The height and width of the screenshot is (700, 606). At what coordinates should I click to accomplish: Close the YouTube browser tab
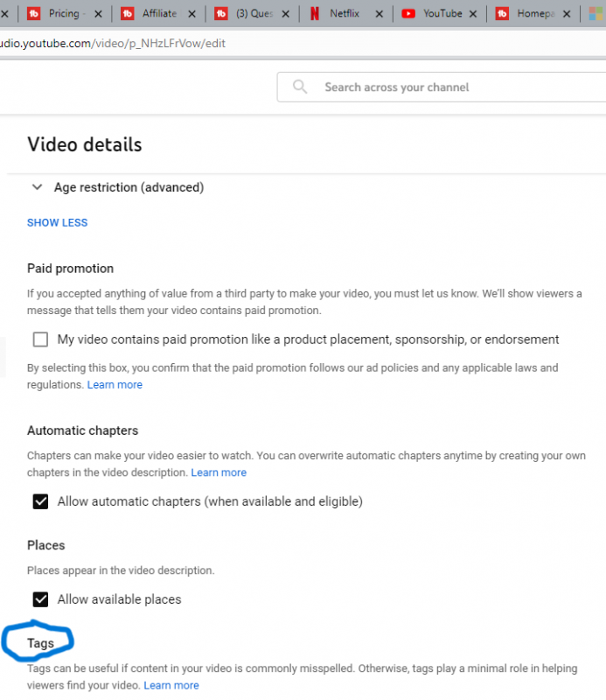coord(473,14)
